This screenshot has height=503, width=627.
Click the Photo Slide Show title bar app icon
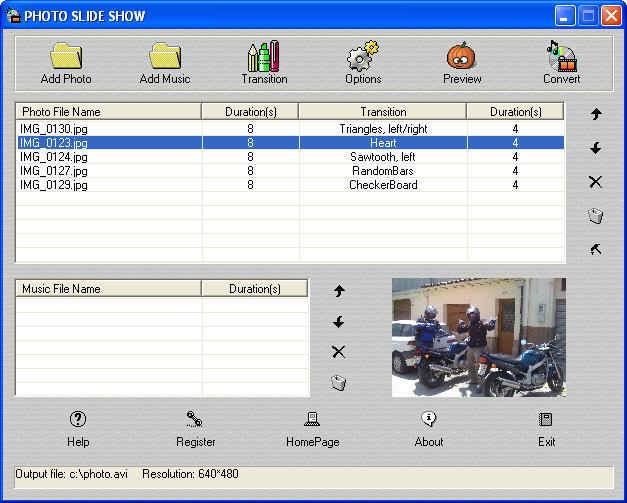pos(13,15)
